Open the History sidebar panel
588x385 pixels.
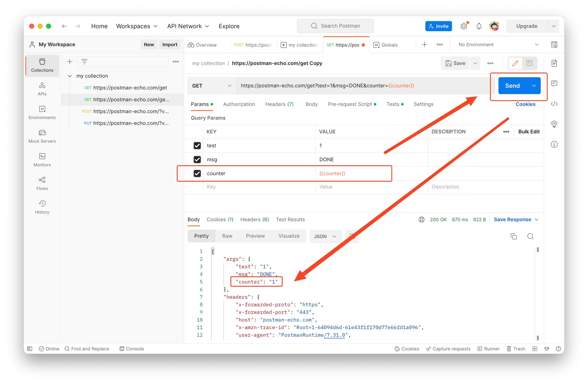(x=42, y=207)
